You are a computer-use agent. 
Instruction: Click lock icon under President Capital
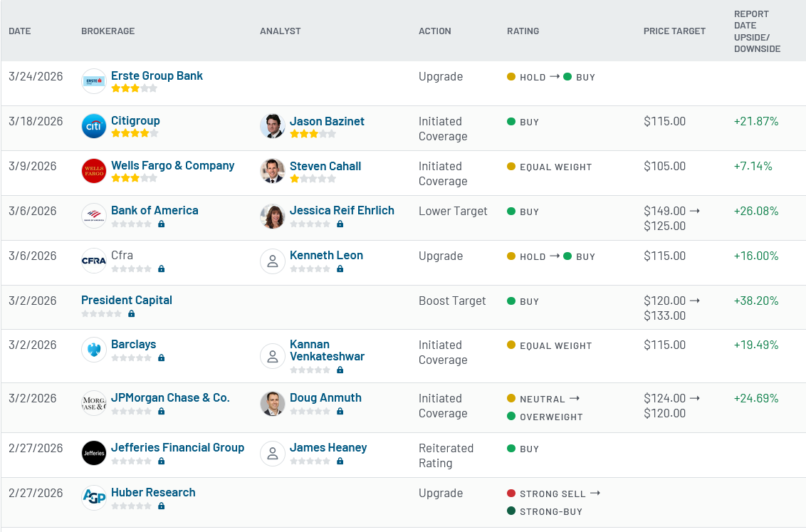point(132,313)
